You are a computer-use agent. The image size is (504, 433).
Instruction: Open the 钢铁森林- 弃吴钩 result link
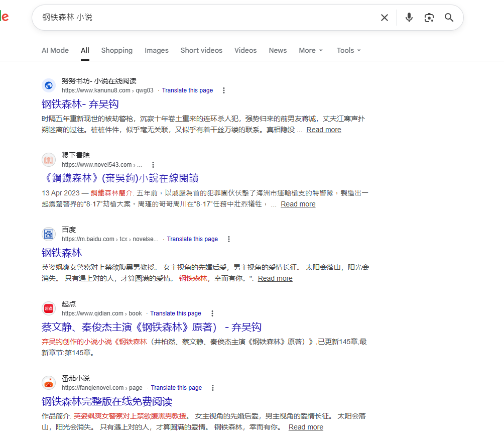click(80, 104)
